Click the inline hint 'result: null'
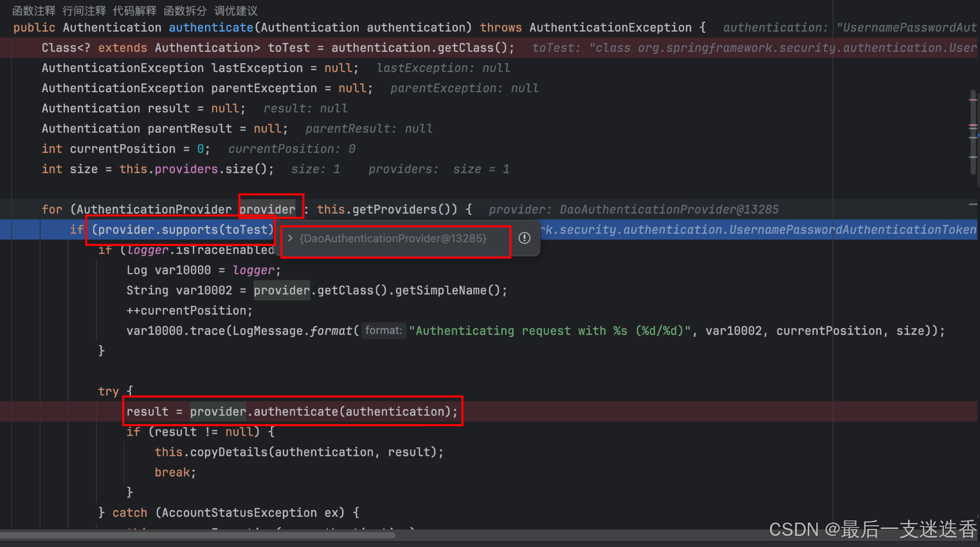The height and width of the screenshot is (547, 980). pyautogui.click(x=306, y=108)
